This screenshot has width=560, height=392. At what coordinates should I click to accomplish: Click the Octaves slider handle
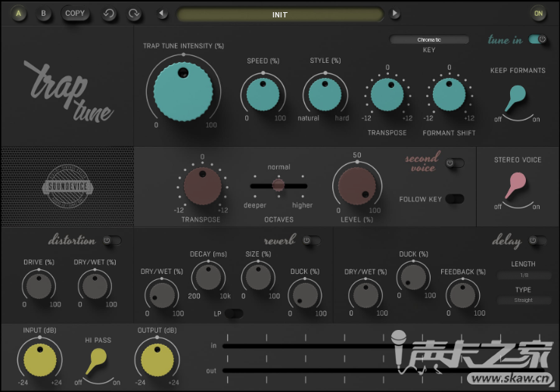[278, 185]
